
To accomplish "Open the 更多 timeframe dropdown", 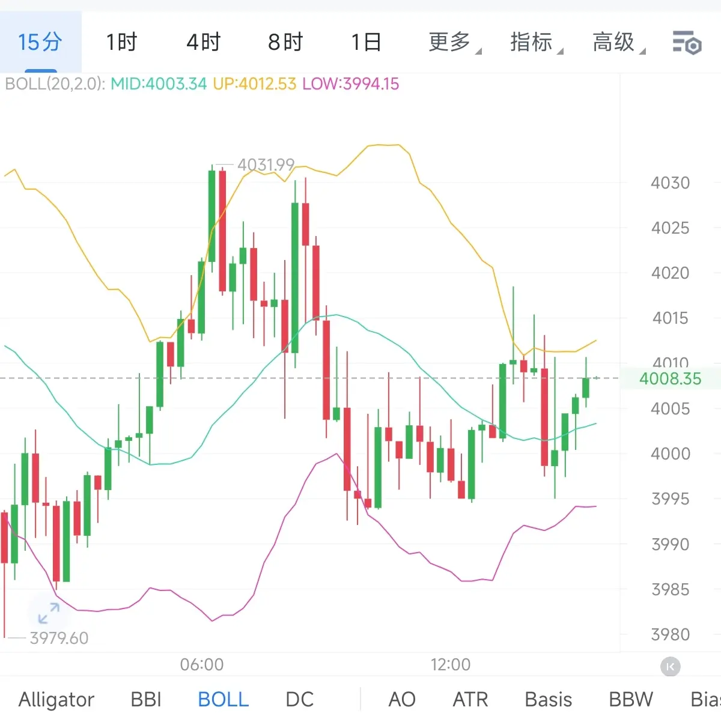I will pos(455,43).
